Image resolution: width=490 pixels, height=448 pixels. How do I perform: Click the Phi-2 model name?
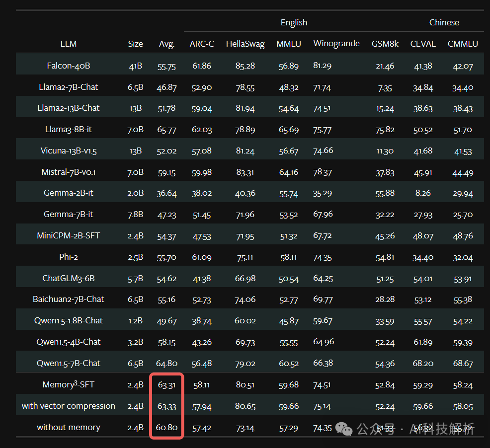tap(69, 257)
